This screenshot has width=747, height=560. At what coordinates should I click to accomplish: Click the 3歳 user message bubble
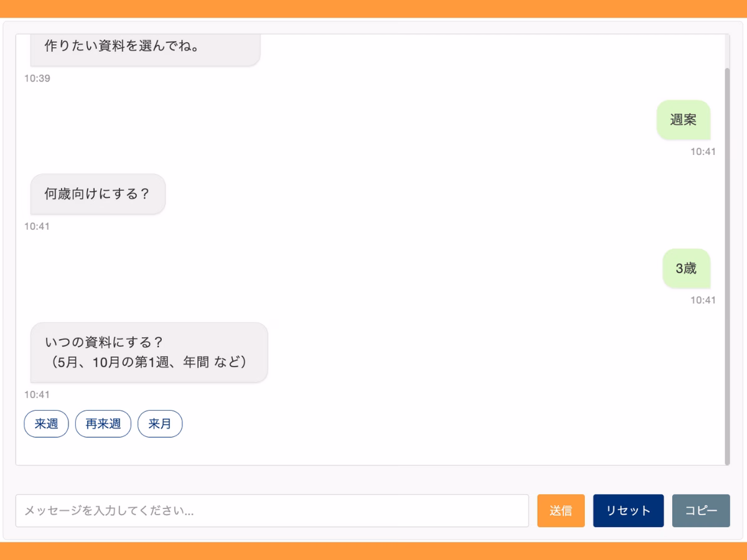pyautogui.click(x=686, y=268)
